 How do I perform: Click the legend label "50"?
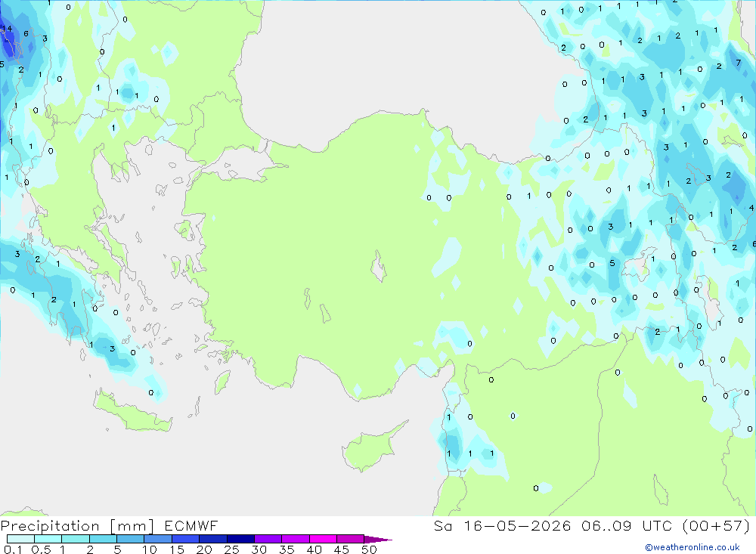(369, 549)
